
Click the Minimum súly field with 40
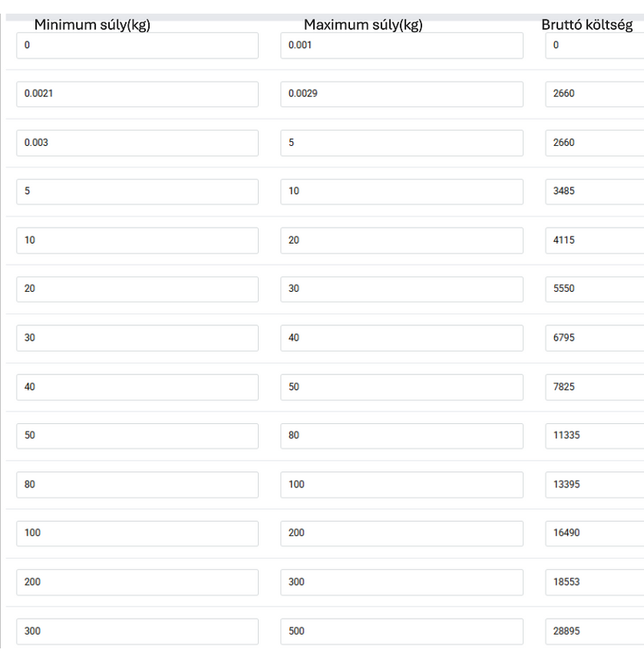137,387
